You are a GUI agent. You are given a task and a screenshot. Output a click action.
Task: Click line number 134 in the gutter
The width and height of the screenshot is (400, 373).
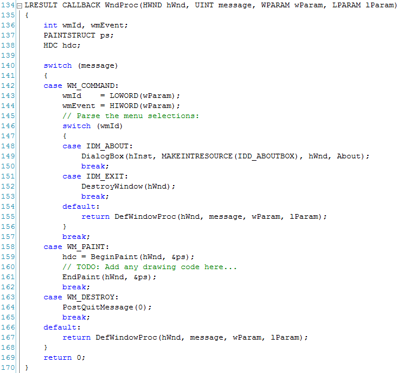[x=8, y=5]
